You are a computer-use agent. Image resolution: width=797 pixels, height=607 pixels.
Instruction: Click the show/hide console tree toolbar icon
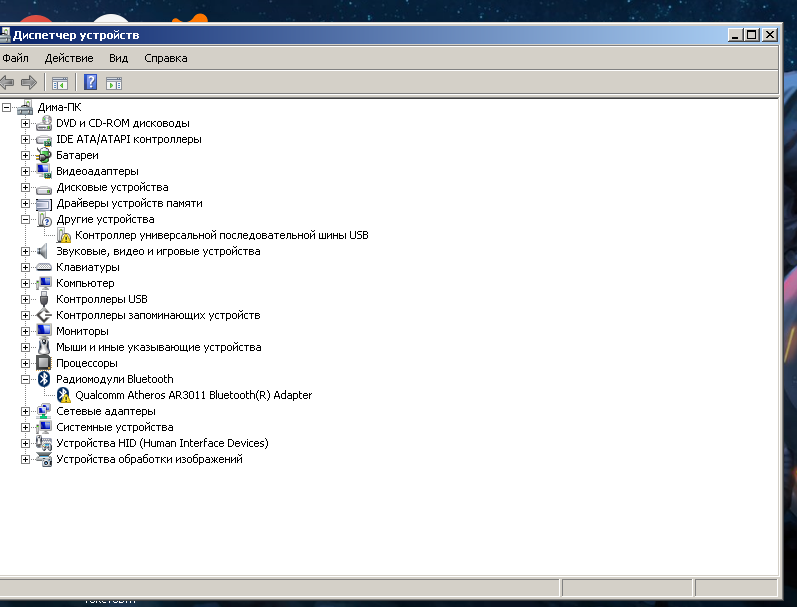(x=60, y=83)
